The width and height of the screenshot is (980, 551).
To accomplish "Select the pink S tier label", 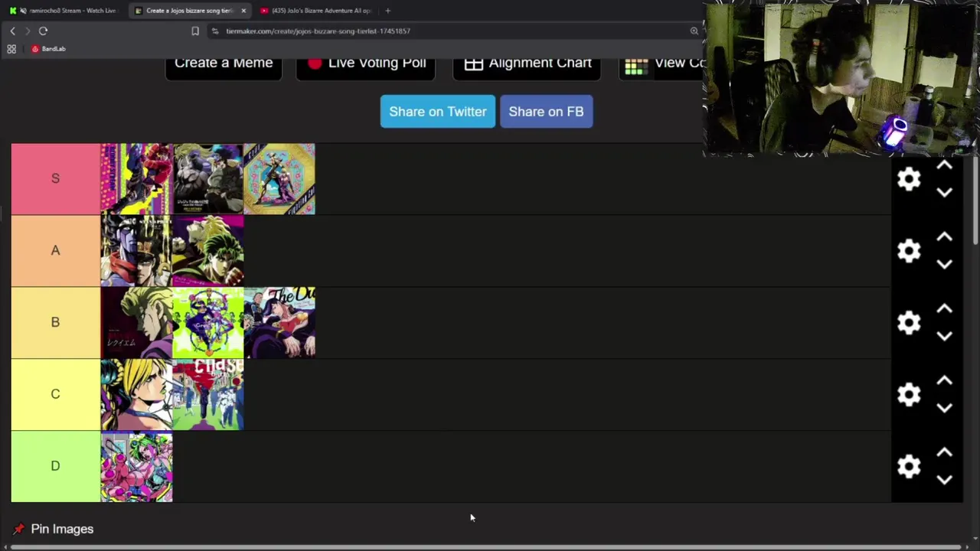I will (55, 178).
